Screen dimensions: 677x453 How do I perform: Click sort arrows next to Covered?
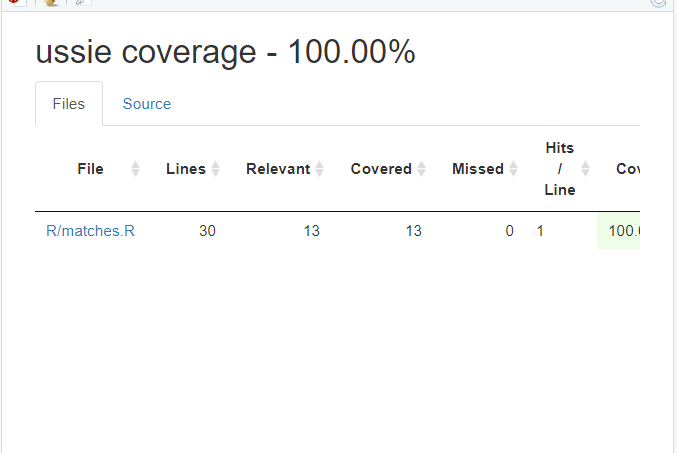click(421, 169)
